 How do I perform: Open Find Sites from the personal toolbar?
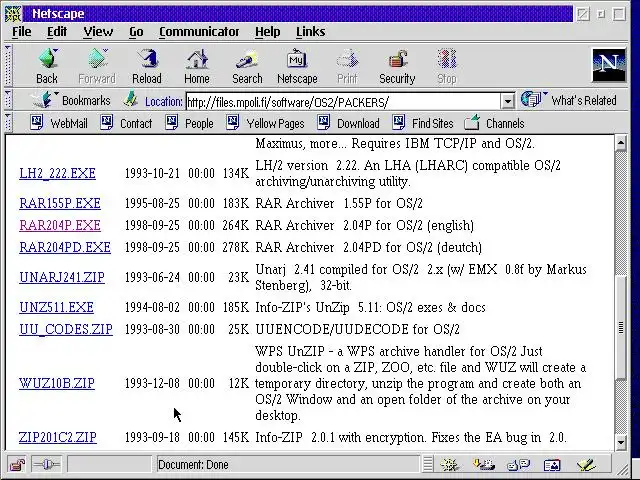click(x=423, y=123)
